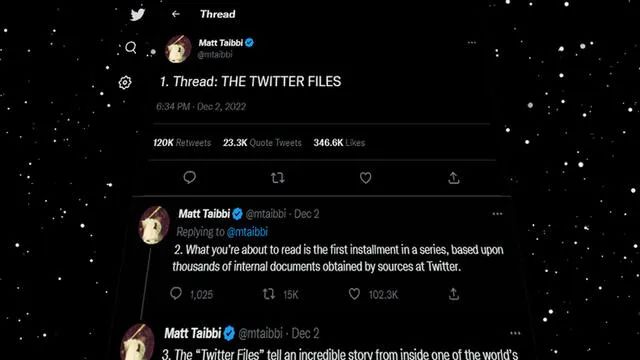Open the @mtaibbi mention in Replying to

[247, 232]
